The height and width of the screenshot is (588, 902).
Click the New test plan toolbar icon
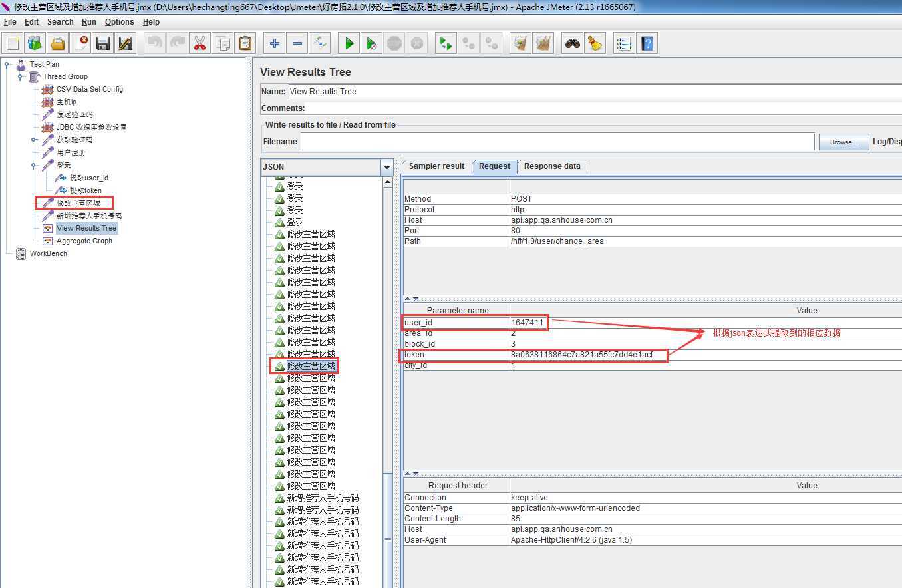(13, 44)
